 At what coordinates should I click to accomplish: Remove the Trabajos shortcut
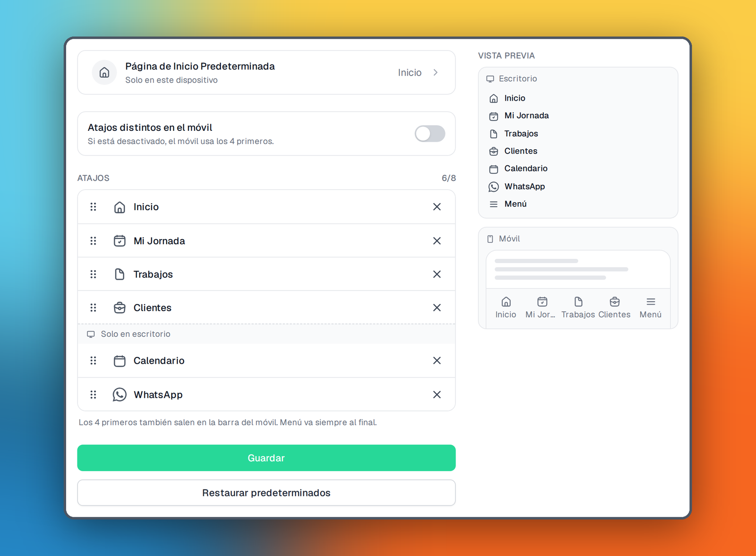tap(437, 274)
